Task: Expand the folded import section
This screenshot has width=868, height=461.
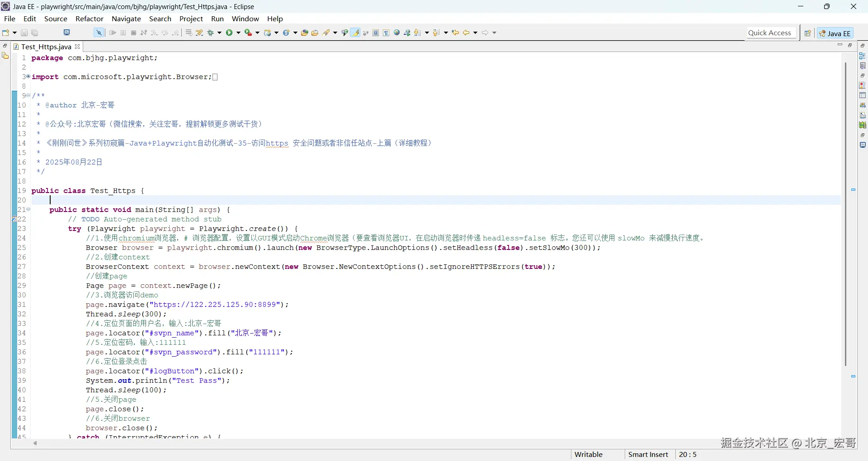Action: [x=28, y=76]
